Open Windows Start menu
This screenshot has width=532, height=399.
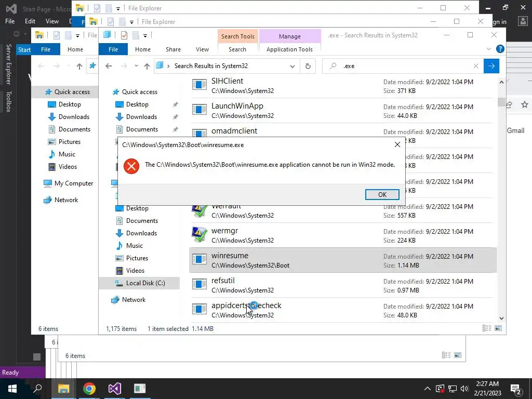point(12,389)
